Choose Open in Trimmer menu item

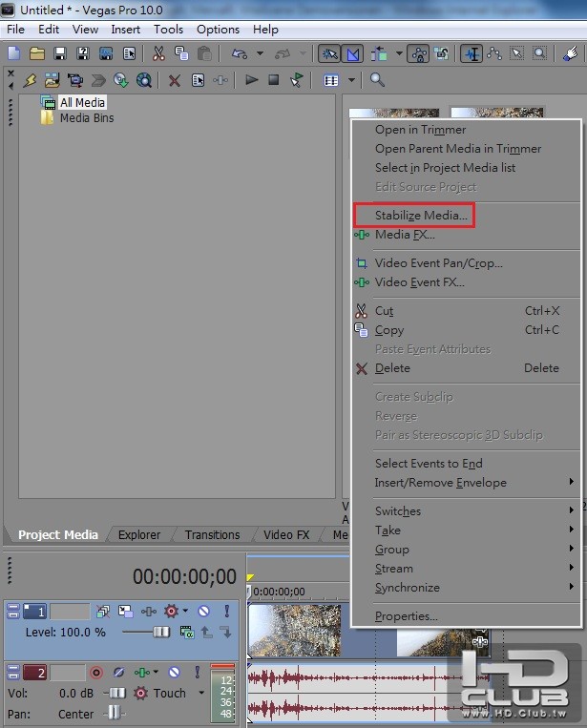click(466, 130)
